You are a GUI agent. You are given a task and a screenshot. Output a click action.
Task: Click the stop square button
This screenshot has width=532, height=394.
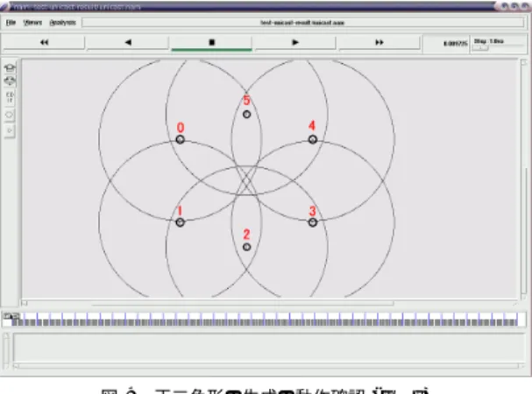[x=212, y=42]
